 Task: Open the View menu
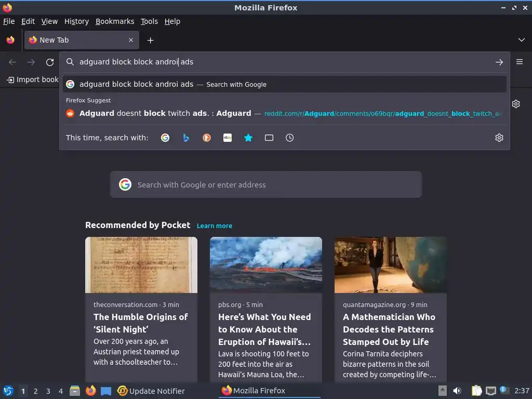(49, 21)
